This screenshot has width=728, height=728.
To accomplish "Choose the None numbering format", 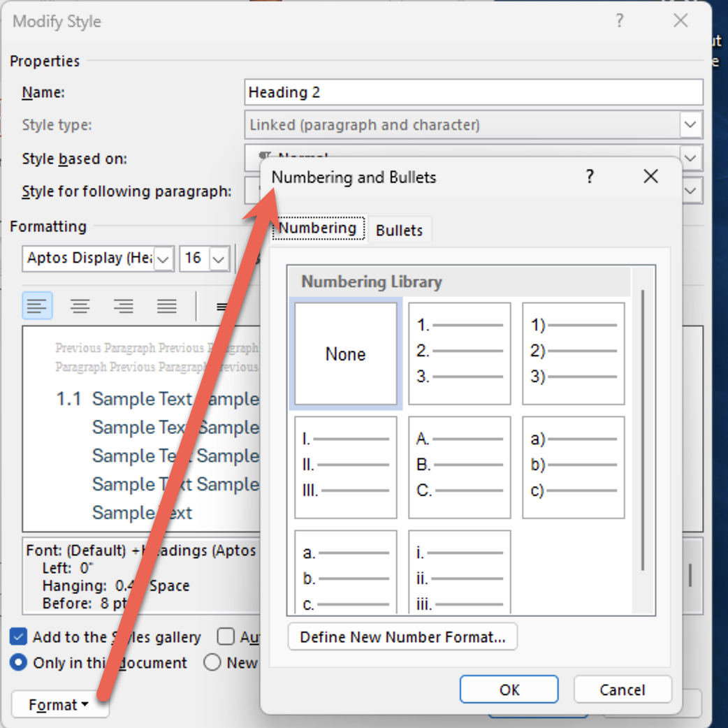I will (x=345, y=354).
